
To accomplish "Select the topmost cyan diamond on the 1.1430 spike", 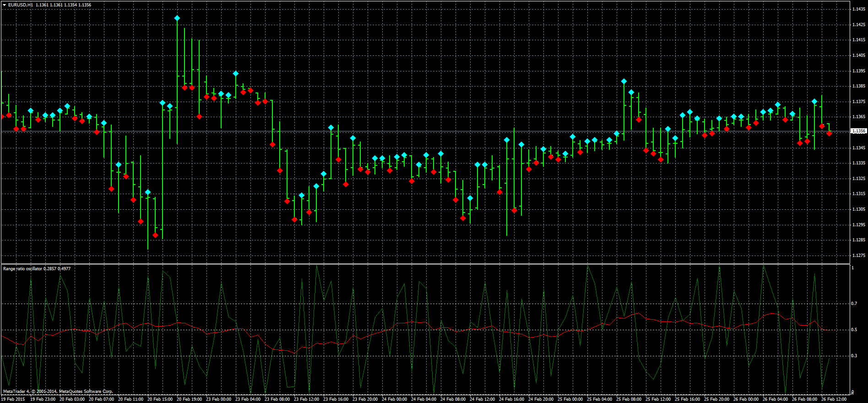I will pos(177,18).
